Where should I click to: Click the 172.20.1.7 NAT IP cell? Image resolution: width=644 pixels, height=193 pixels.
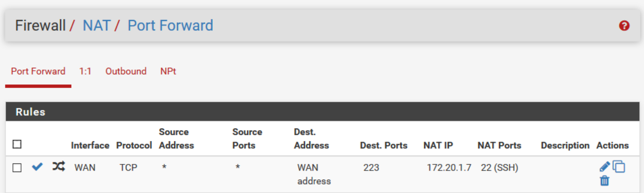tap(449, 168)
